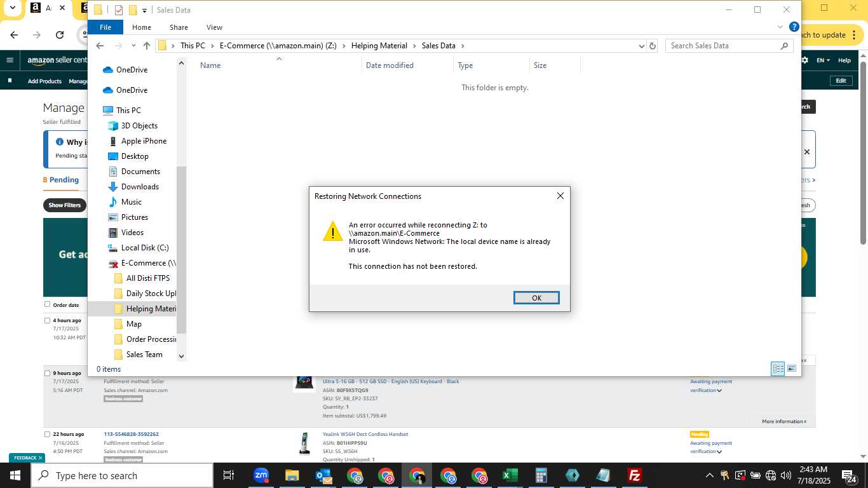This screenshot has height=488, width=868.
Task: Go back in File Explorer
Action: coord(100,46)
